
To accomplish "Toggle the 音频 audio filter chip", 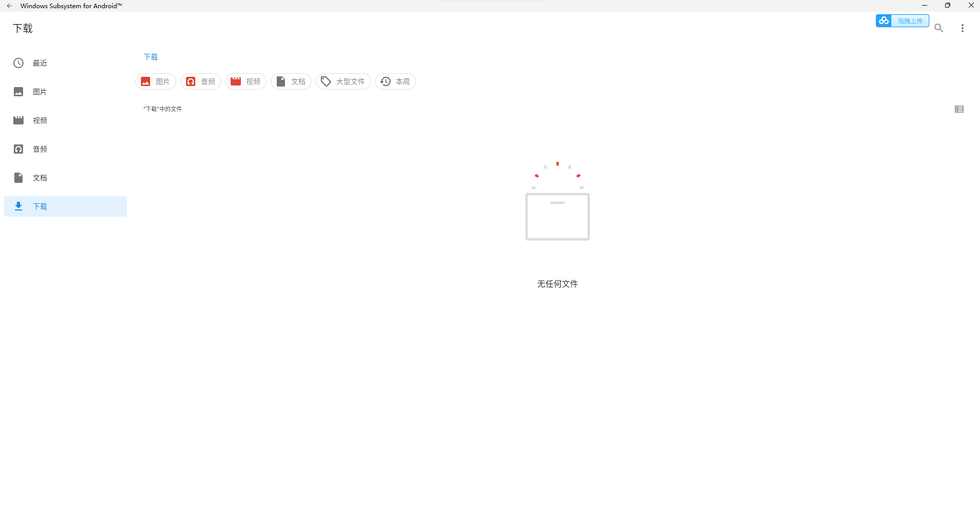I will (201, 81).
